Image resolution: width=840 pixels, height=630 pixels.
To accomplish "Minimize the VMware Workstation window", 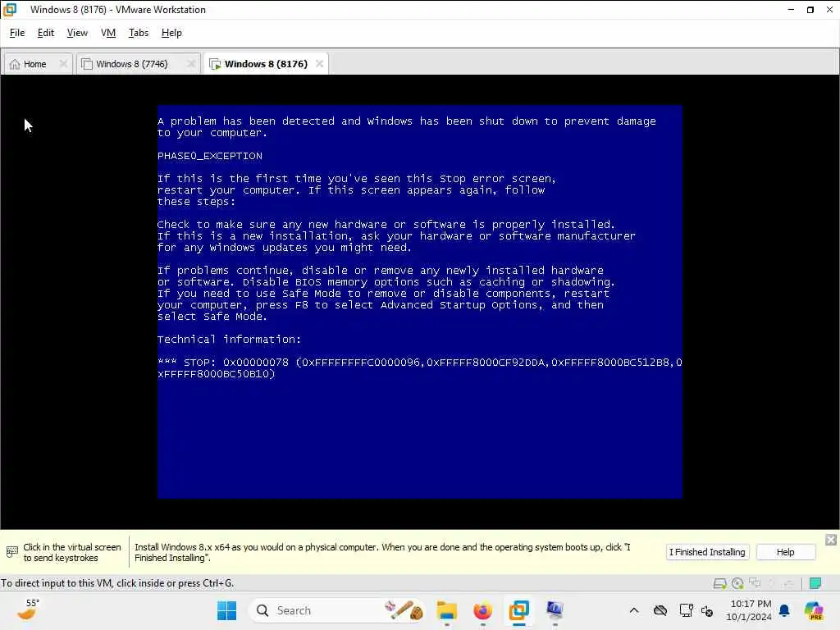I will pyautogui.click(x=791, y=10).
